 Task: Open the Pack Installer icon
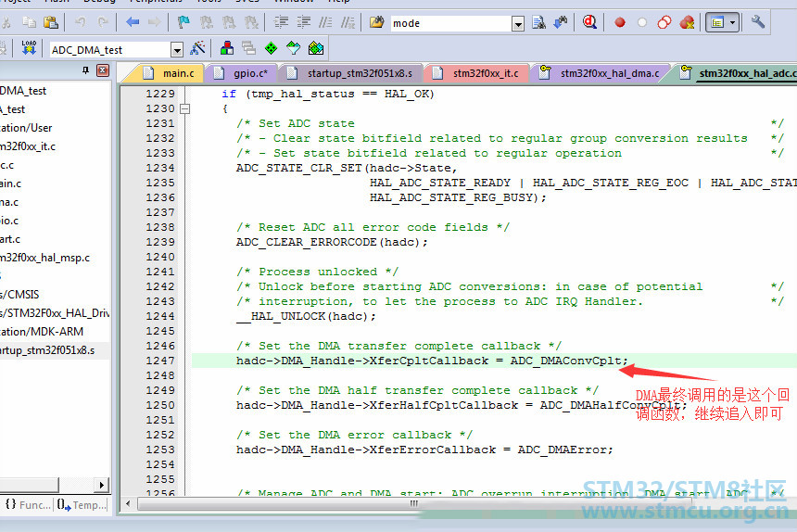click(316, 48)
